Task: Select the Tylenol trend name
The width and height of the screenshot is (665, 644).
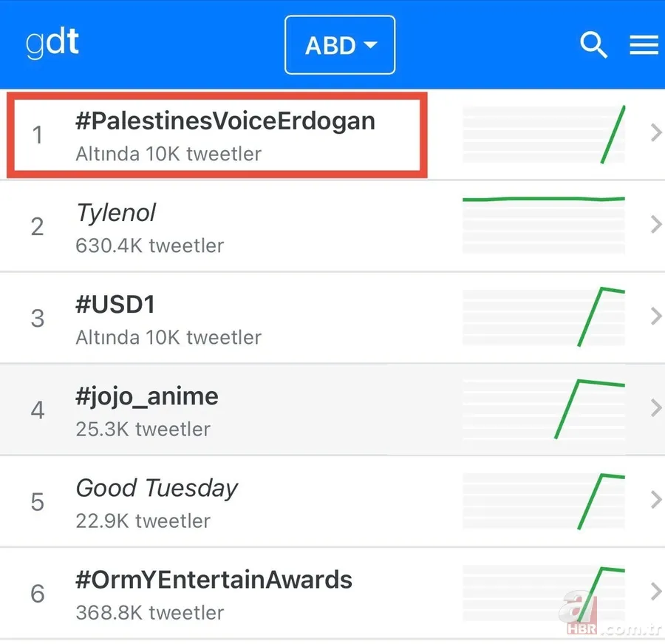Action: (x=115, y=213)
